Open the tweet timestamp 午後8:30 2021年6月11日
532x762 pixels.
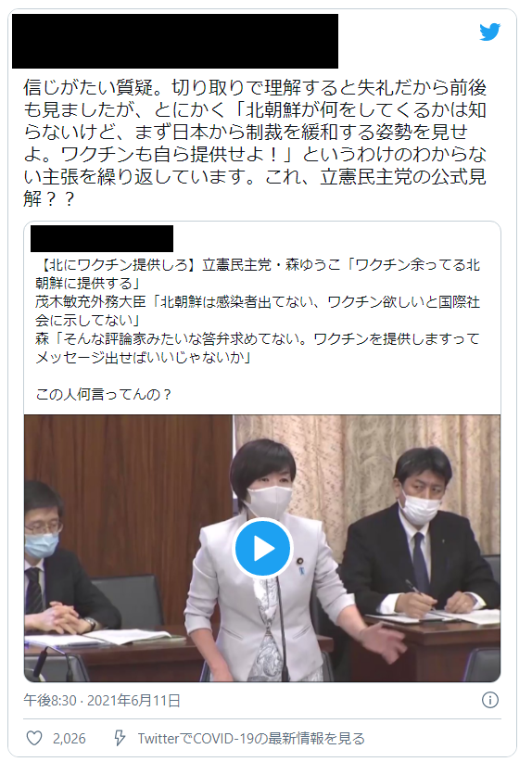point(102,700)
